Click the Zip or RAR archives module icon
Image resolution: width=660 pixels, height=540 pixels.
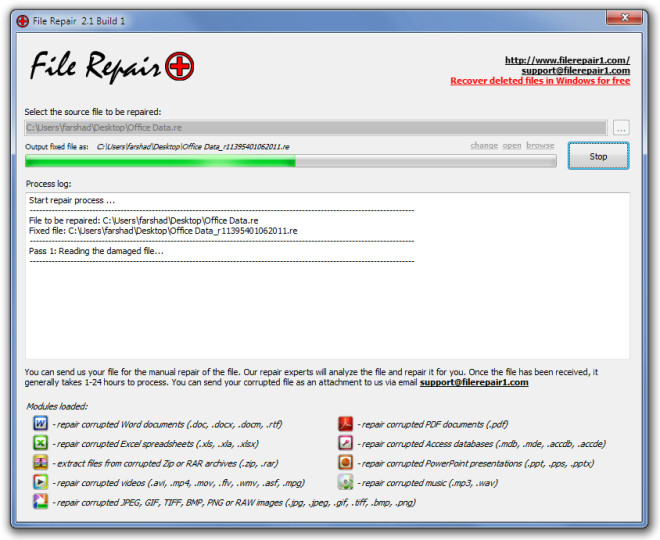click(40, 463)
